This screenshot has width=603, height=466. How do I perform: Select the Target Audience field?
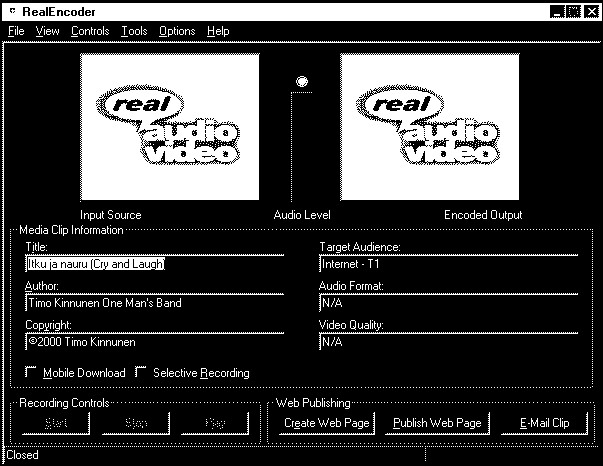[448, 264]
